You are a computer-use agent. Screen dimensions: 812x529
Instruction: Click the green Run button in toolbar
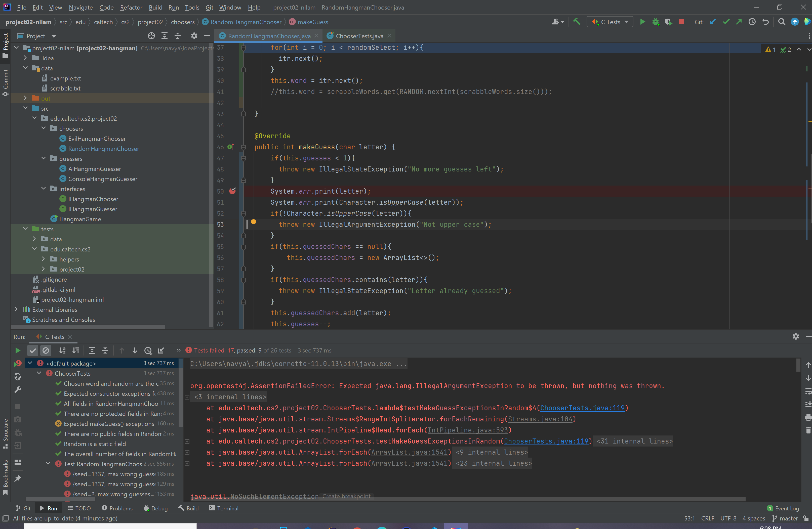click(642, 22)
